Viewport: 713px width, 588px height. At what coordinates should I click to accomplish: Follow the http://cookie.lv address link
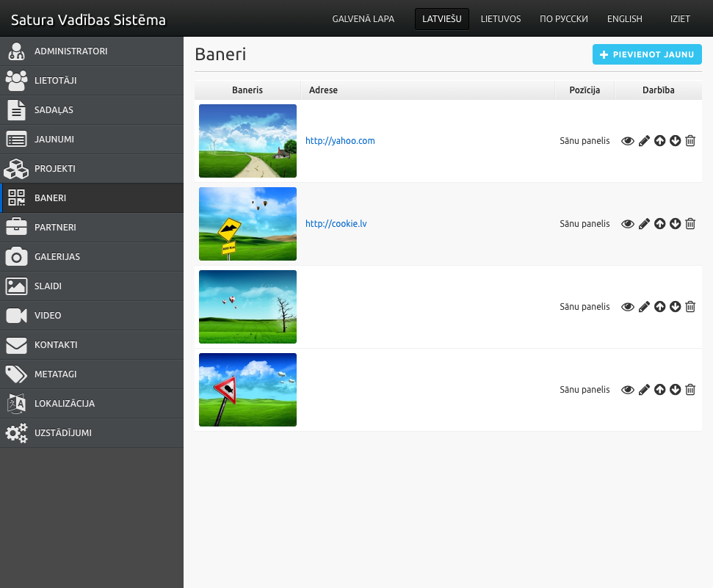336,224
